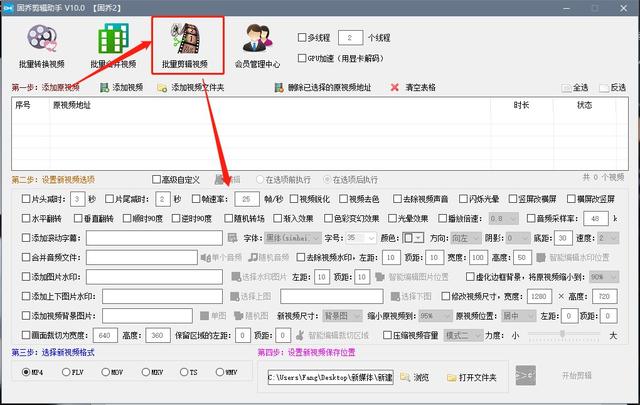This screenshot has height=405, width=640.
Task: Click the browse folder icon (浏览)
Action: point(405,378)
